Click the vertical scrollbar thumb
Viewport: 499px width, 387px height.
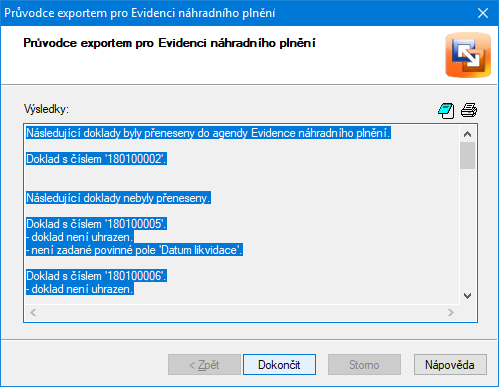468,156
